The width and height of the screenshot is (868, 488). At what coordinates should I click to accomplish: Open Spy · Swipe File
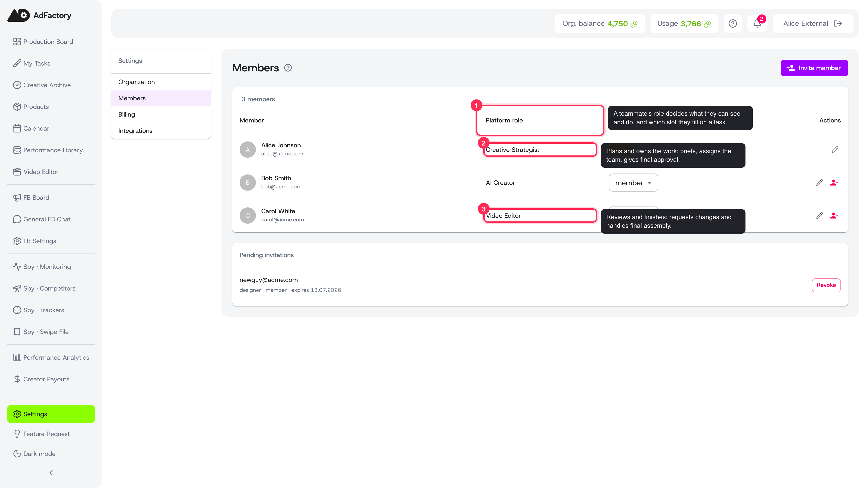[51, 332]
